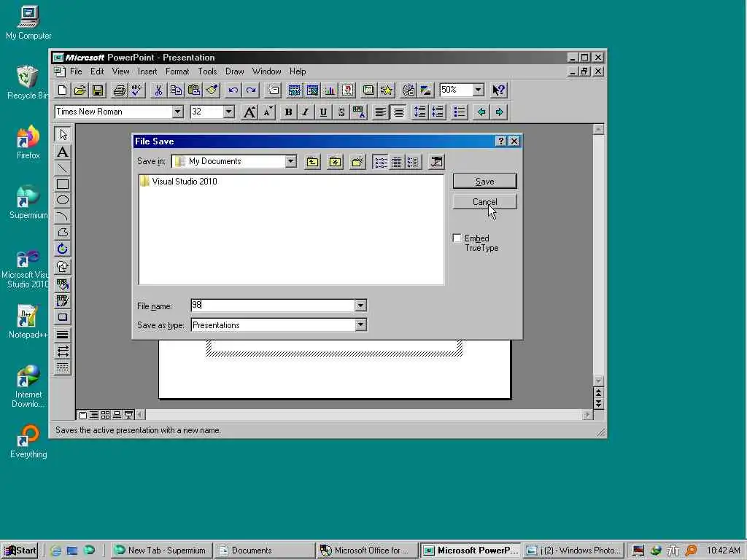
Task: Click the Open file toolbar icon
Action: [x=80, y=90]
